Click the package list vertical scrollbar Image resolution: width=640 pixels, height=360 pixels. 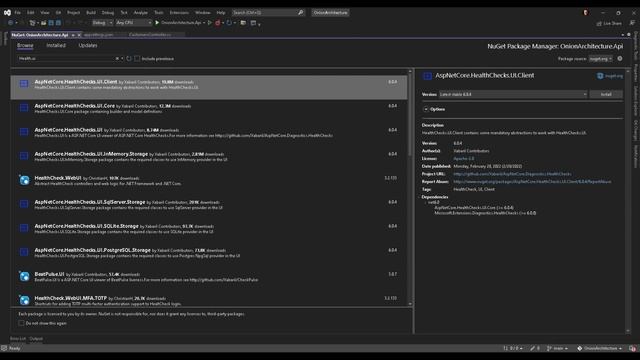(410, 188)
